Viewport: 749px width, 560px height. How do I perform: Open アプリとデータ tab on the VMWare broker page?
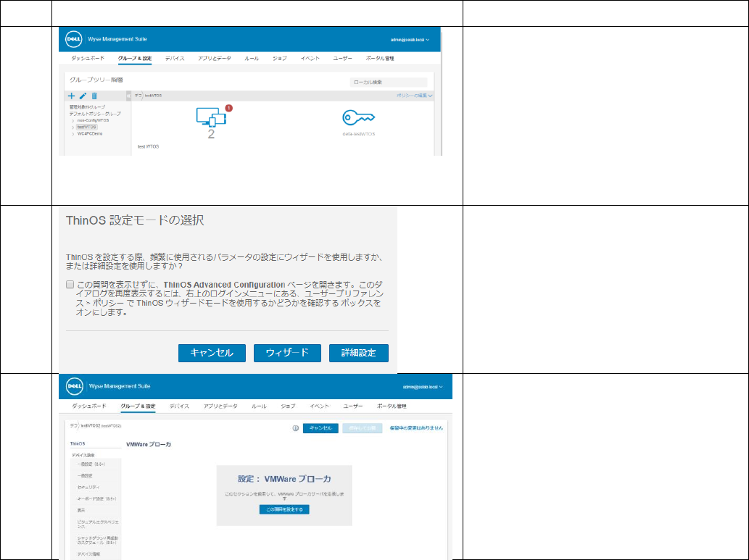pyautogui.click(x=220, y=406)
